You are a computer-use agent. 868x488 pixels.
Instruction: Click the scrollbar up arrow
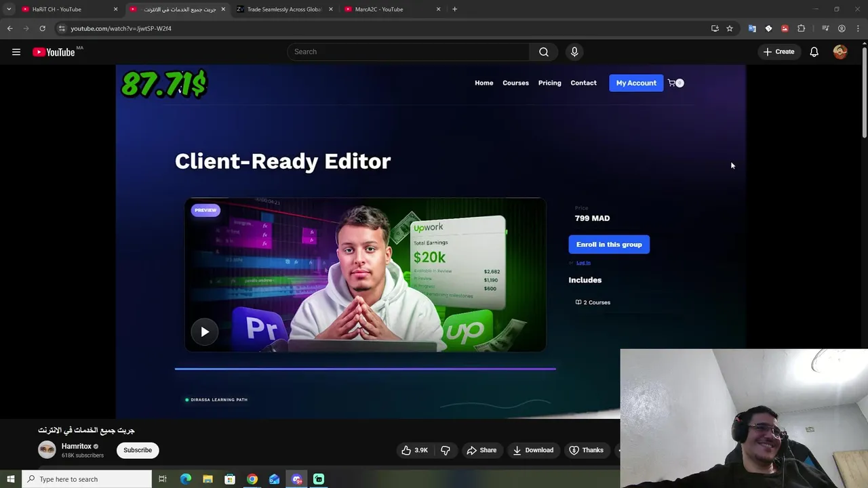coord(864,45)
